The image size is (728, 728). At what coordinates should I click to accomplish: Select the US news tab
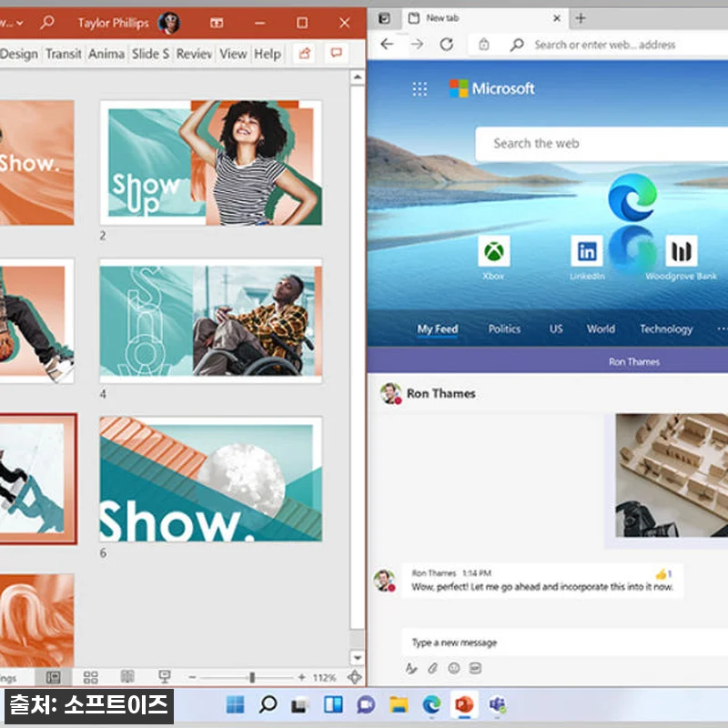(556, 329)
